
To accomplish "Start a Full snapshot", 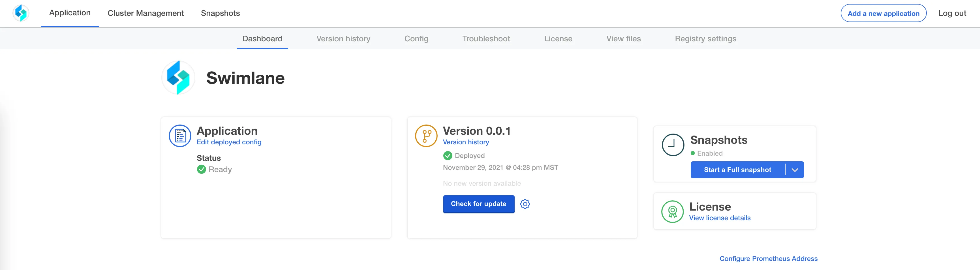I will click(738, 170).
